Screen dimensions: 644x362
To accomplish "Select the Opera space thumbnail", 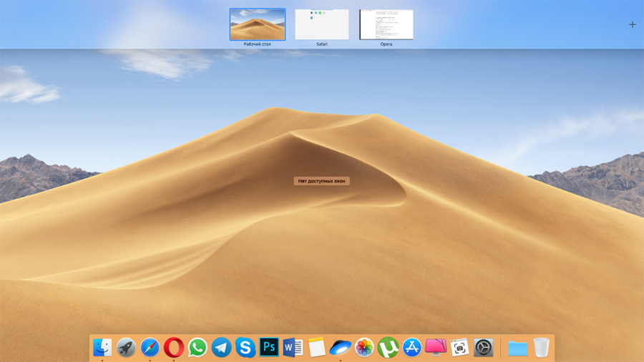I will (386, 24).
